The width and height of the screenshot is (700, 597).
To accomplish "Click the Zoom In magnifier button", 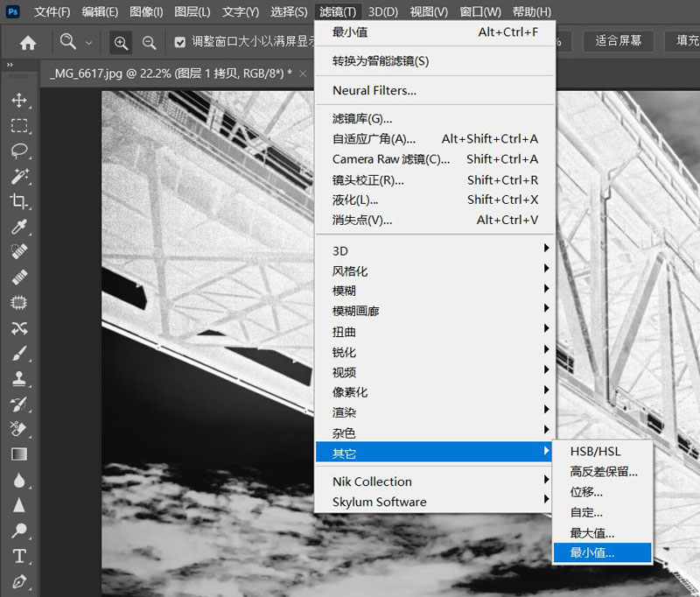I will coord(121,43).
